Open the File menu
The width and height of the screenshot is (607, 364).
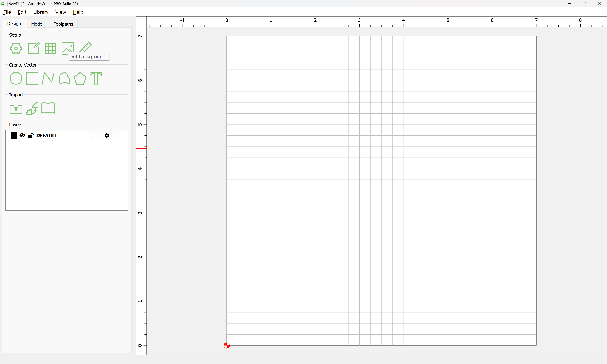(x=7, y=12)
